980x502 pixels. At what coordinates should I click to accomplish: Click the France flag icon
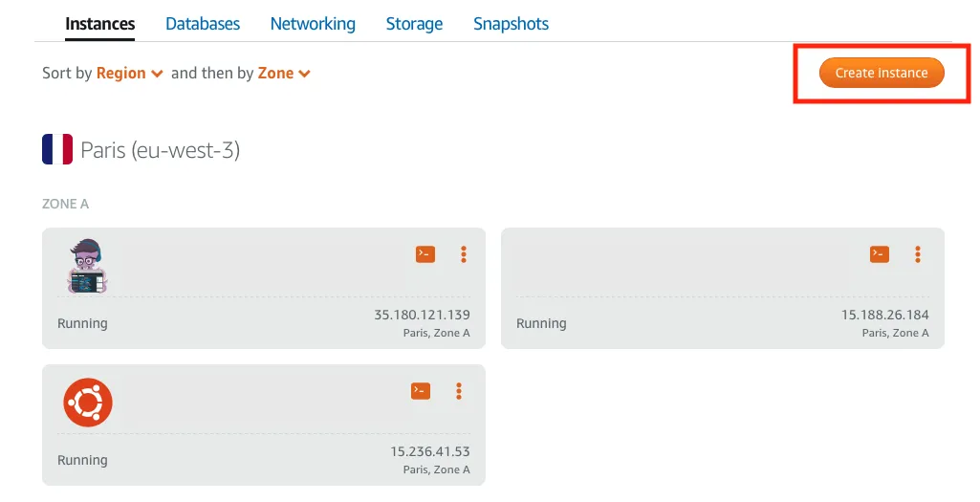click(x=57, y=149)
